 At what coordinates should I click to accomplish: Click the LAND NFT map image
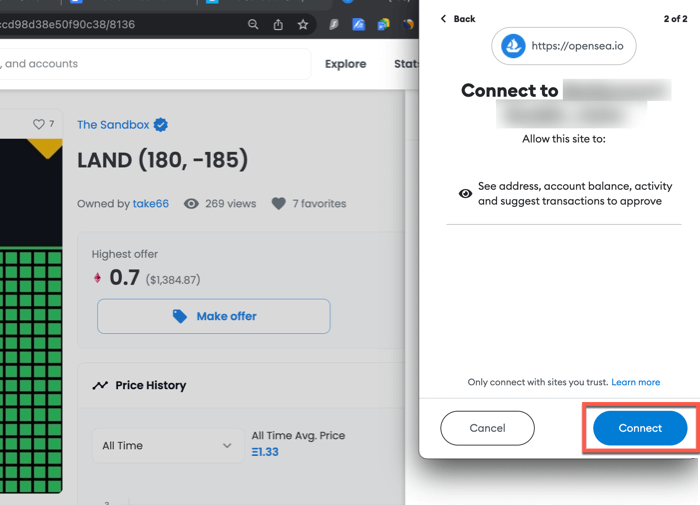(x=31, y=316)
